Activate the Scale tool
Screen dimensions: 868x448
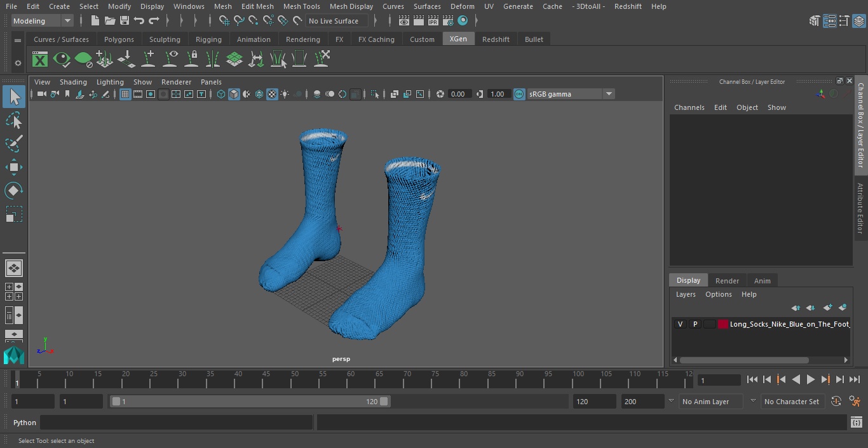pos(14,214)
